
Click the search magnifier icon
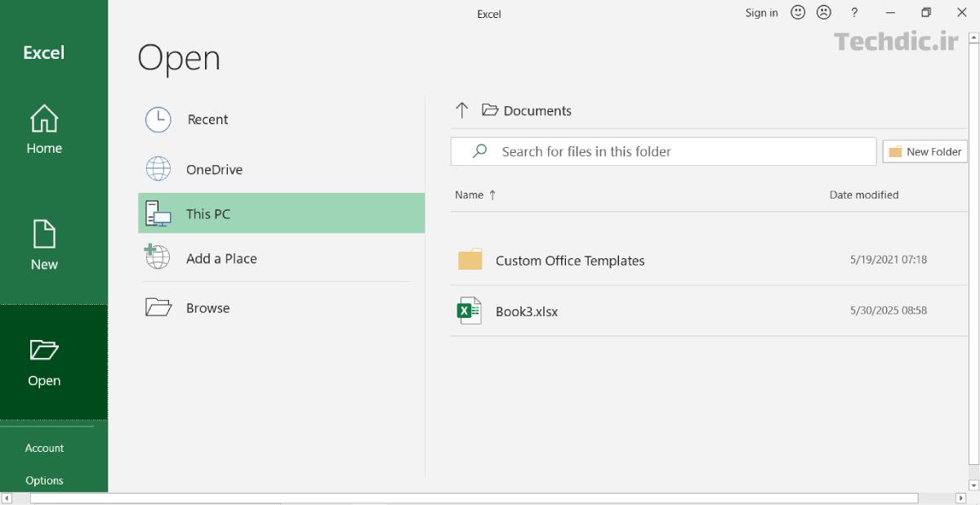point(480,151)
